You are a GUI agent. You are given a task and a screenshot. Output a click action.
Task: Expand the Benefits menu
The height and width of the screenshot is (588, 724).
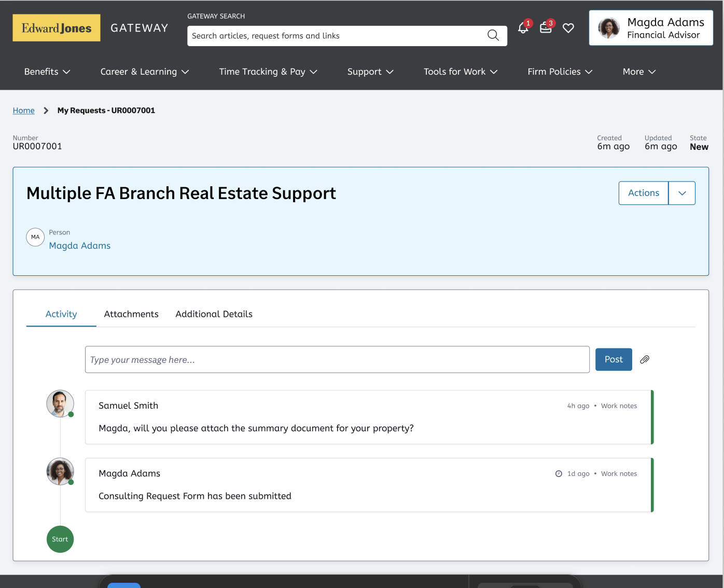click(47, 72)
